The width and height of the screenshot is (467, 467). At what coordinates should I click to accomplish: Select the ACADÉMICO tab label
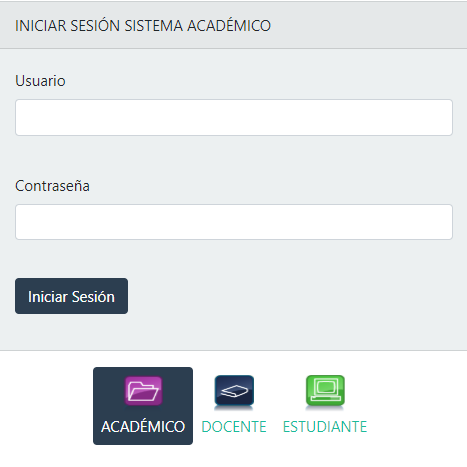[x=143, y=427]
